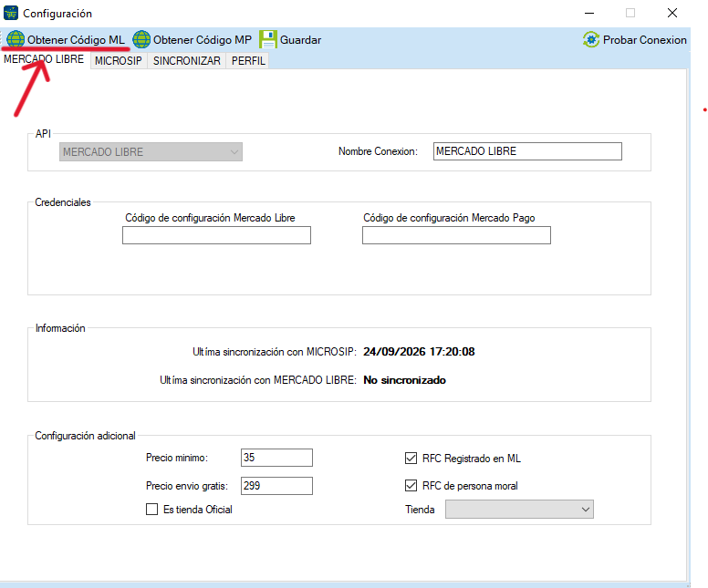Image resolution: width=708 pixels, height=588 pixels.
Task: Close the Configuración window
Action: tap(672, 13)
